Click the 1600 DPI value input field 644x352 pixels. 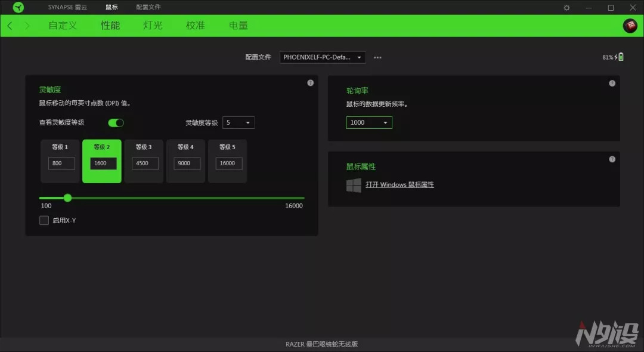point(102,163)
